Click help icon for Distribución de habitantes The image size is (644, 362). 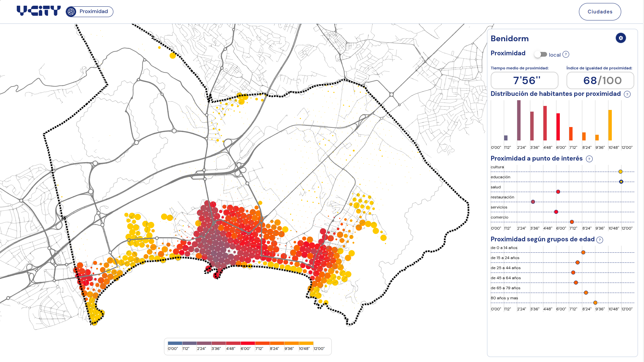point(627,94)
